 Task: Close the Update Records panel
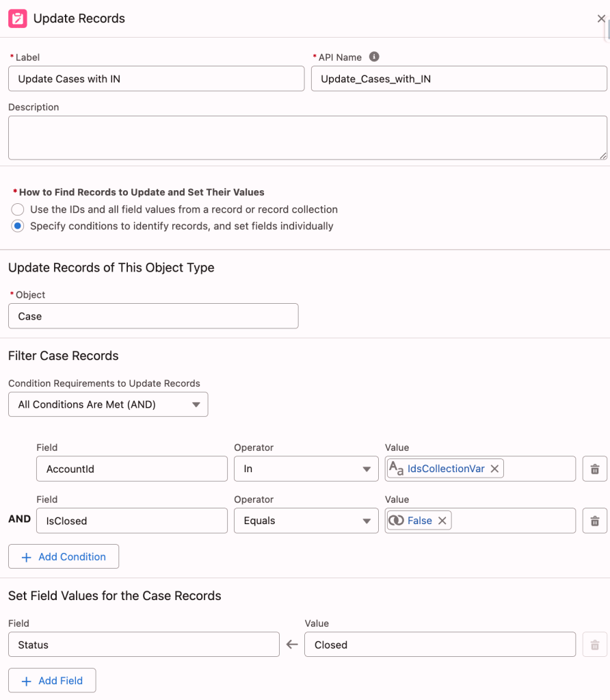[x=601, y=18]
